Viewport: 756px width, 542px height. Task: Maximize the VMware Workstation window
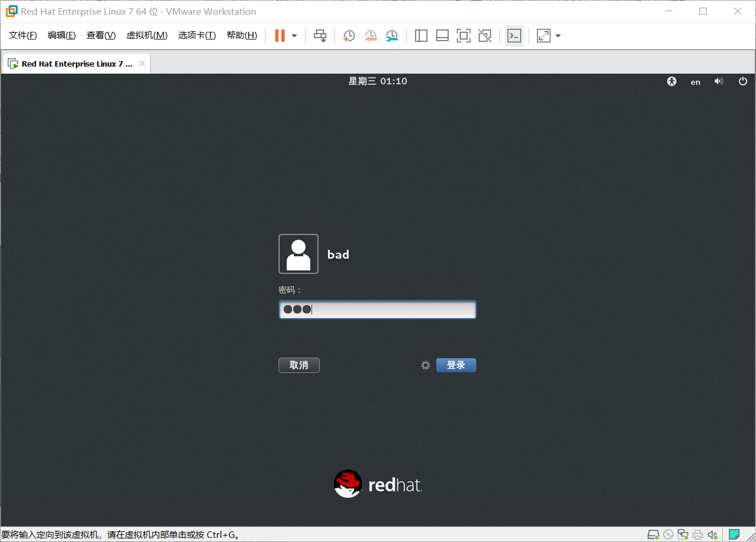click(x=703, y=11)
